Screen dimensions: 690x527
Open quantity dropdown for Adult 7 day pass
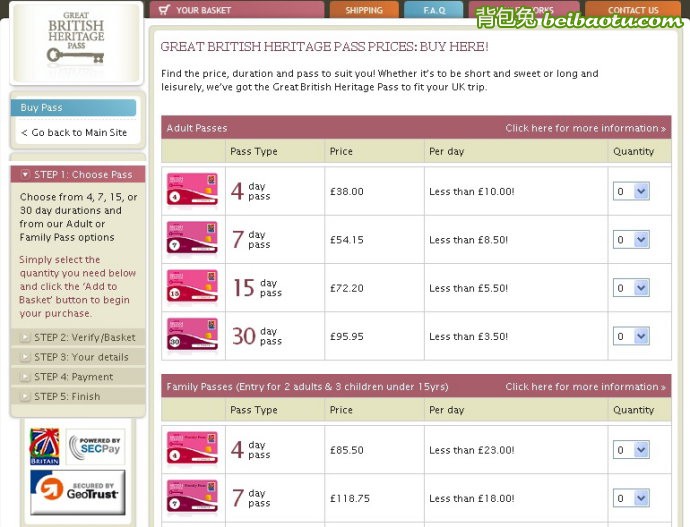click(631, 240)
